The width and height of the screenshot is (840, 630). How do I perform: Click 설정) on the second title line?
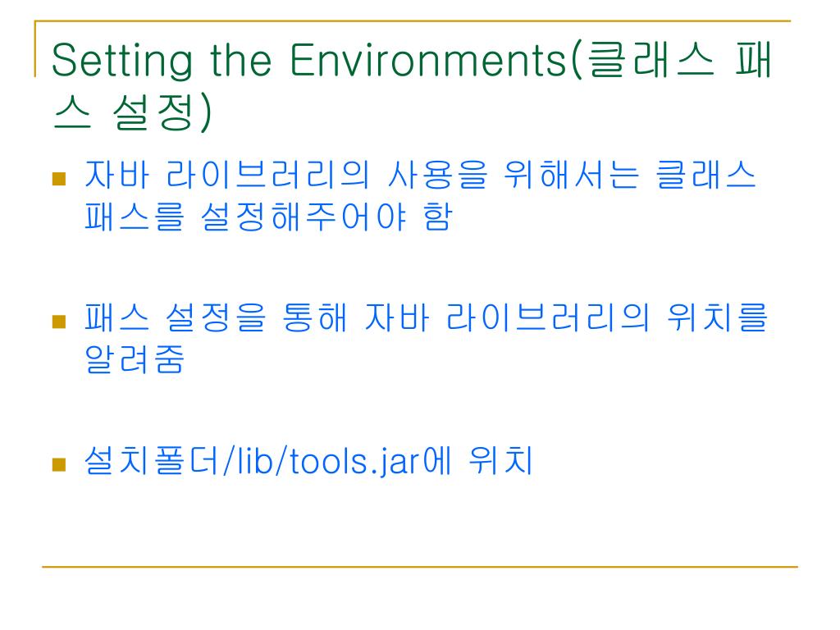[x=162, y=113]
